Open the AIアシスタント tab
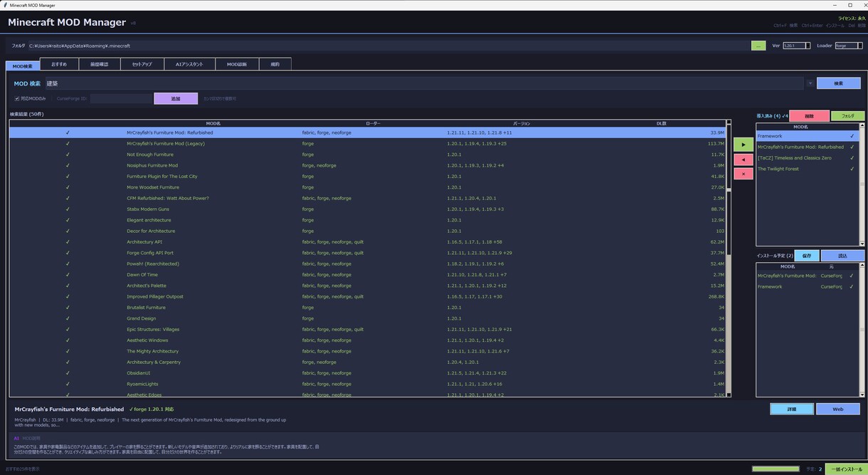Image resolution: width=868 pixels, height=475 pixels. tap(189, 64)
